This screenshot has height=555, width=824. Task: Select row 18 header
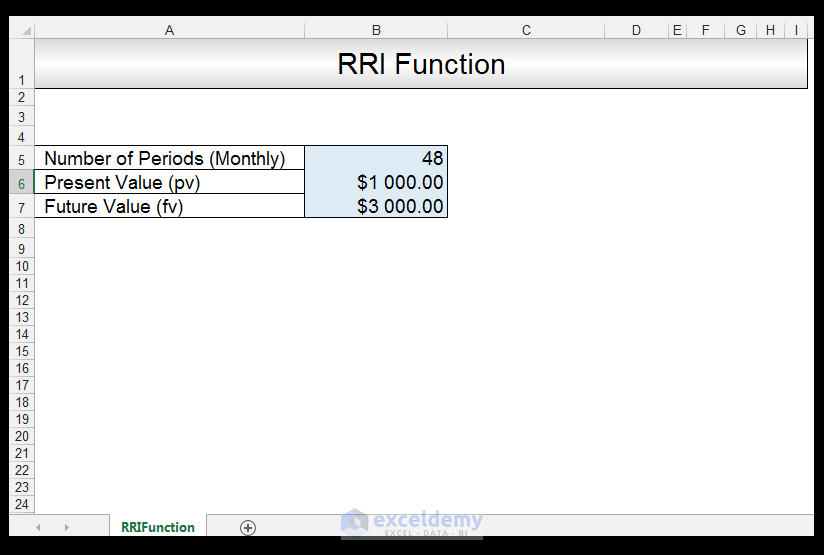(22, 402)
